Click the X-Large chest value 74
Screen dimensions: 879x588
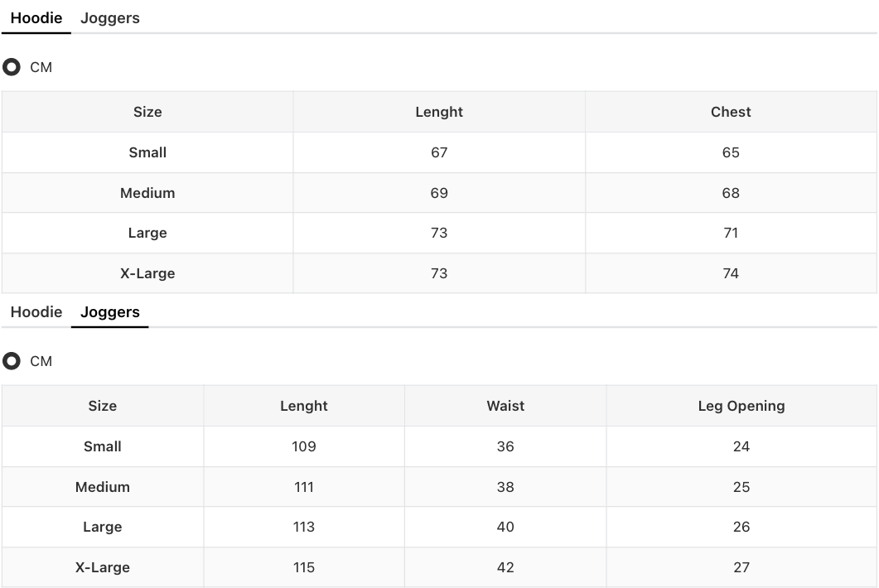[x=731, y=273]
